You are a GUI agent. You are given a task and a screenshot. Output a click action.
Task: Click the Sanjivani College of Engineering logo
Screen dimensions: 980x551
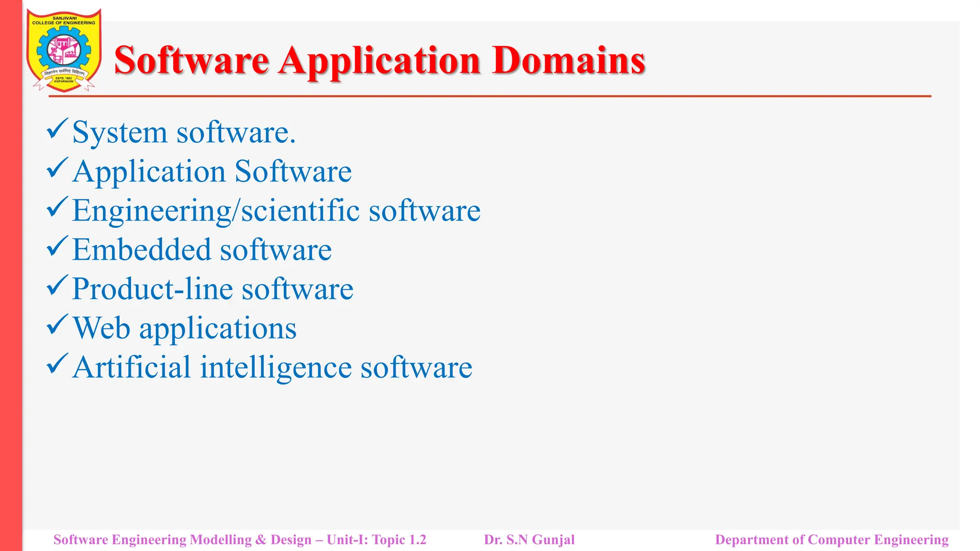64,51
